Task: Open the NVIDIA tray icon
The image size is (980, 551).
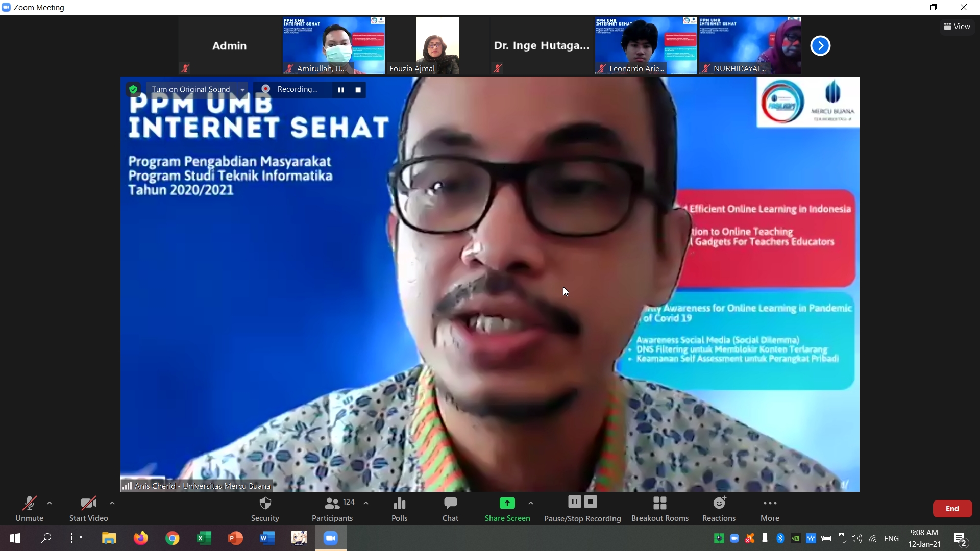Action: click(795, 538)
